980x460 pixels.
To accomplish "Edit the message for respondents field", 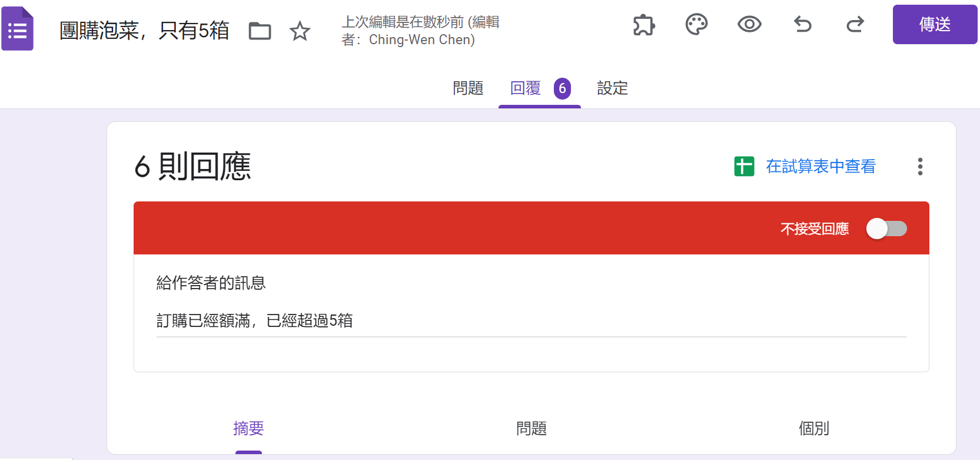I will [x=530, y=321].
